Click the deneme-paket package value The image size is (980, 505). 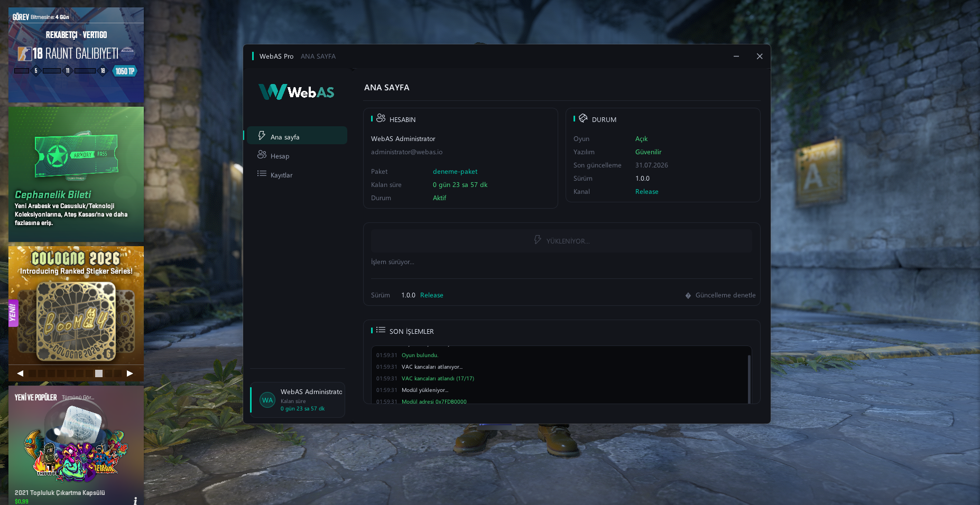click(x=455, y=172)
